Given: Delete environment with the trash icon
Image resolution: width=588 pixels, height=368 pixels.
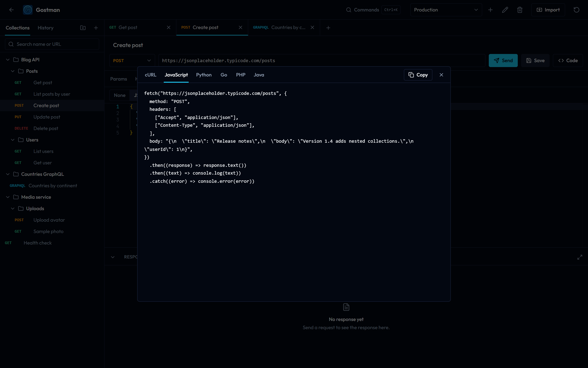Looking at the screenshot, I should coord(520,10).
